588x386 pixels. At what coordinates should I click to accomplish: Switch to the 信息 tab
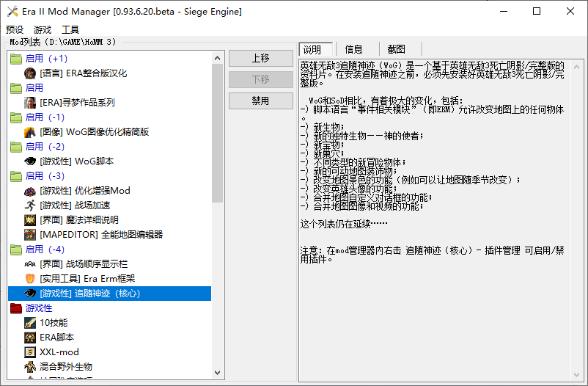[354, 49]
